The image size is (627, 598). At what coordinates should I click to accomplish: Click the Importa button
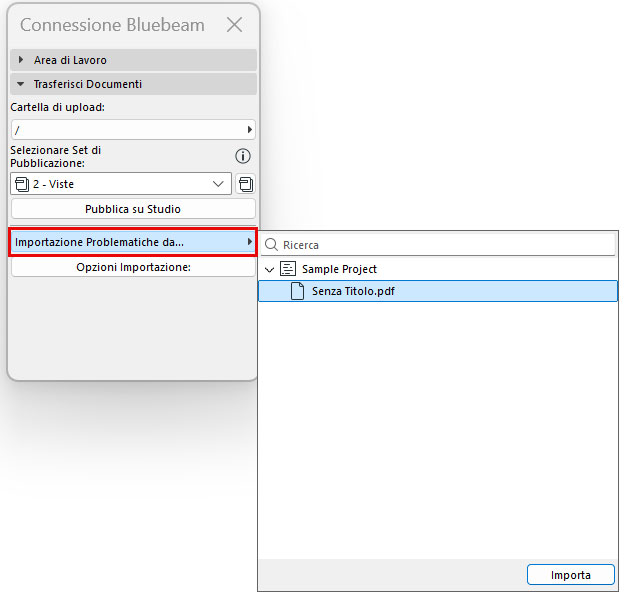pyautogui.click(x=571, y=575)
